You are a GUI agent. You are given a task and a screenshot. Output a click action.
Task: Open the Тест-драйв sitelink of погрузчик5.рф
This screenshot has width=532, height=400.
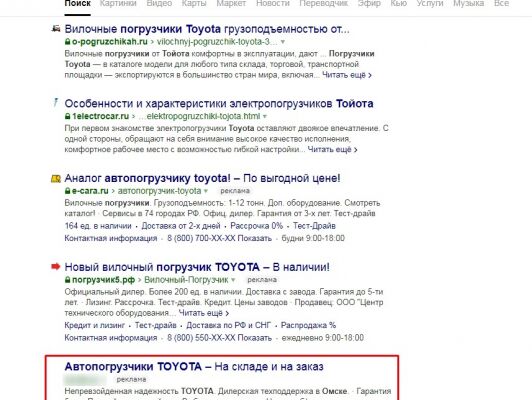pos(156,325)
